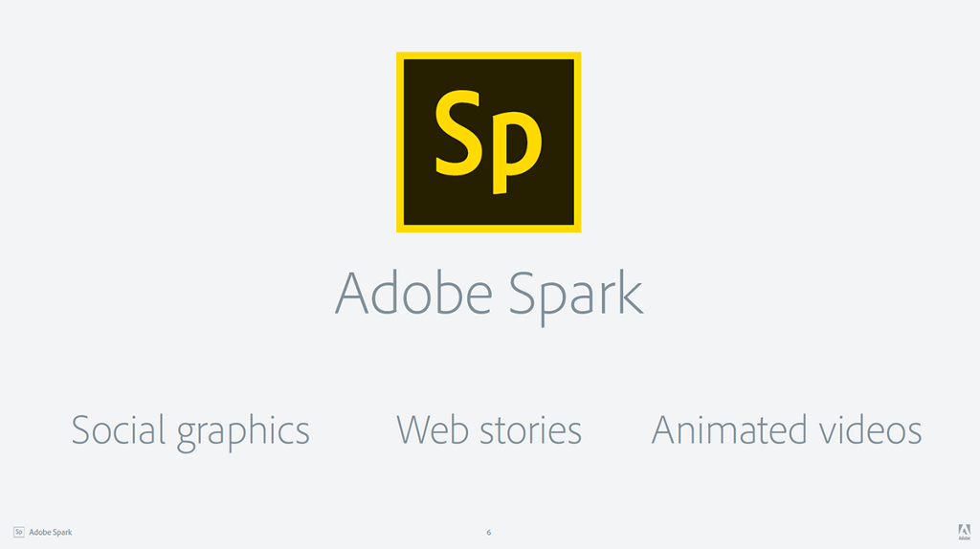This screenshot has width=980, height=549.
Task: Select the Web stories text
Action: point(488,430)
